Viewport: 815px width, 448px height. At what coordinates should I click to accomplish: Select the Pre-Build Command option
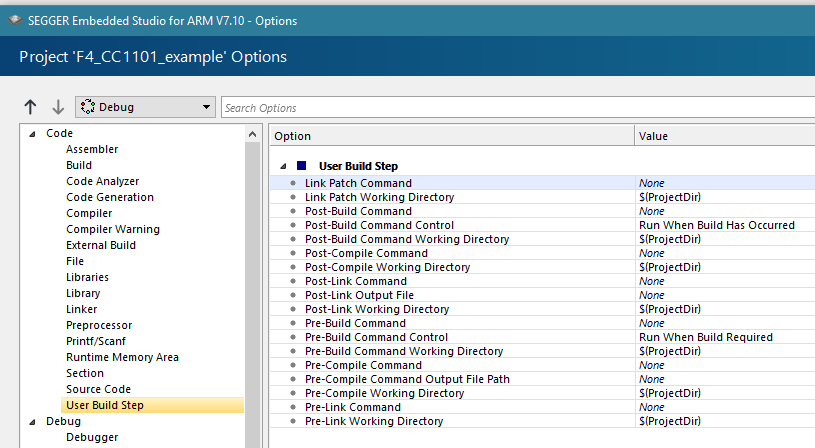coord(355,324)
